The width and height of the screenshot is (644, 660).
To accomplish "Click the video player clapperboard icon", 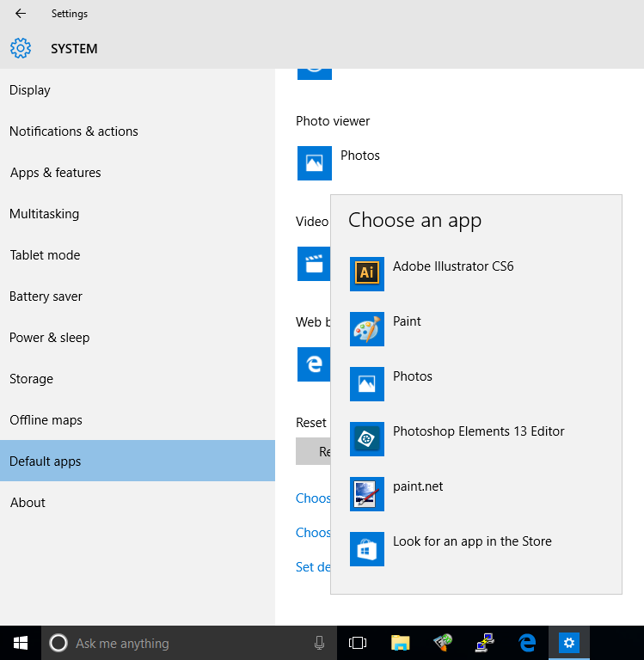I will pos(314,264).
